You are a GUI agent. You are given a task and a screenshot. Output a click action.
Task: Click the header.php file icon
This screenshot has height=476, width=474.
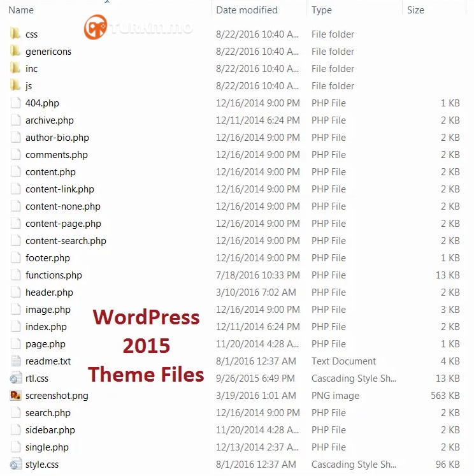click(15, 292)
